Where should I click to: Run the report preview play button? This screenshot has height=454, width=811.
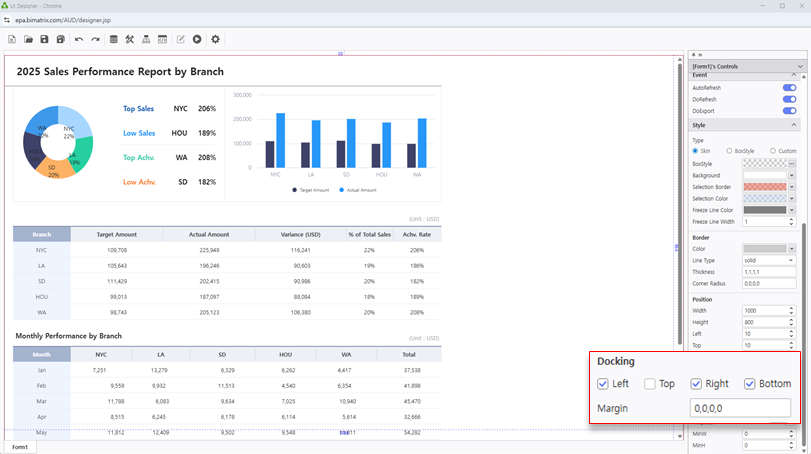point(197,40)
